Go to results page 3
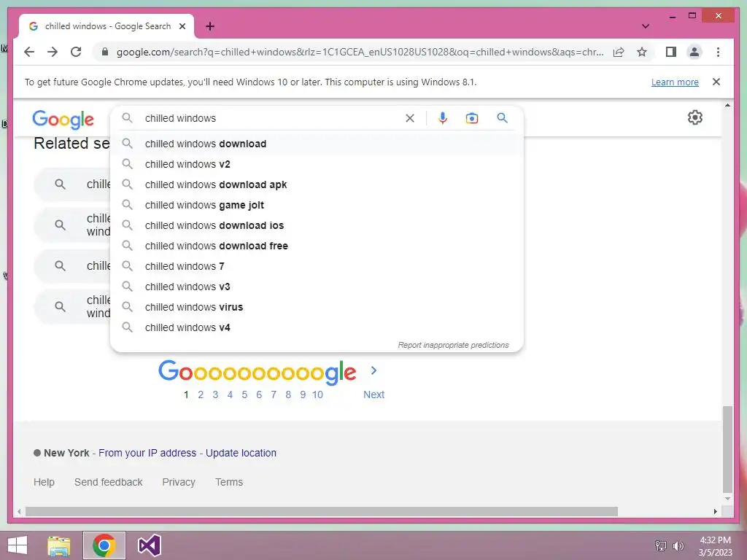The height and width of the screenshot is (560, 747). click(x=215, y=394)
